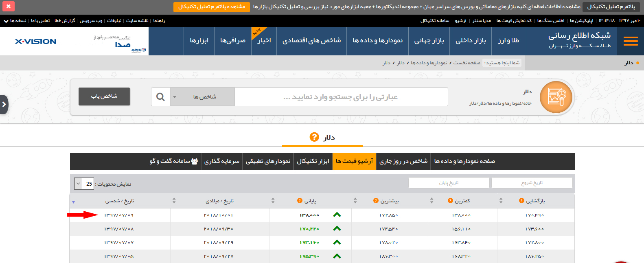
Task: Open the مدیا سنتر link
Action: click(x=482, y=21)
